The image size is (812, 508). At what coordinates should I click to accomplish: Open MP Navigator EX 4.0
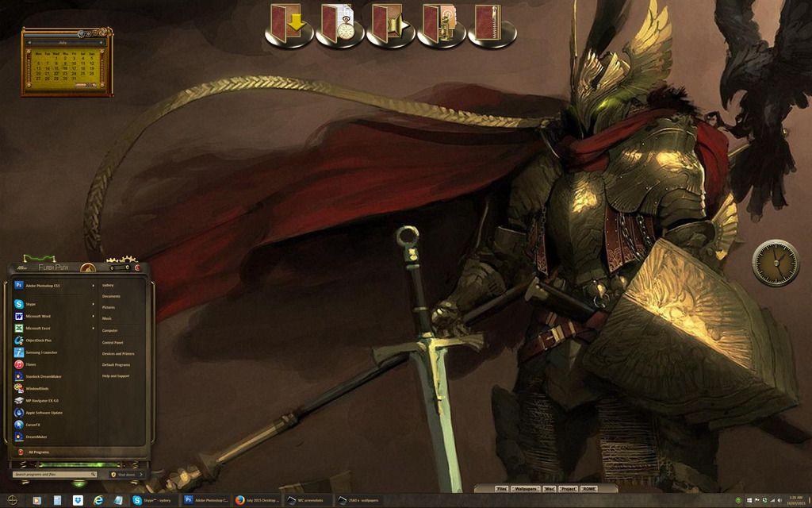54,401
